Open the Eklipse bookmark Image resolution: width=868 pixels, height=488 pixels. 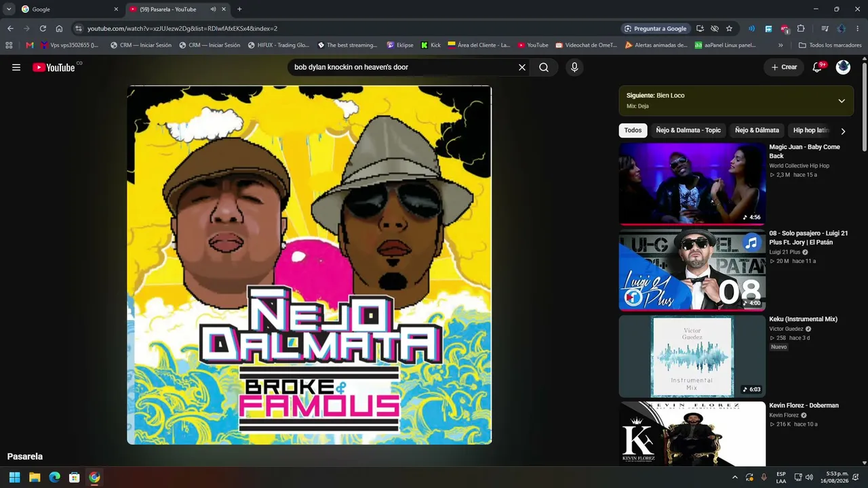coord(400,45)
